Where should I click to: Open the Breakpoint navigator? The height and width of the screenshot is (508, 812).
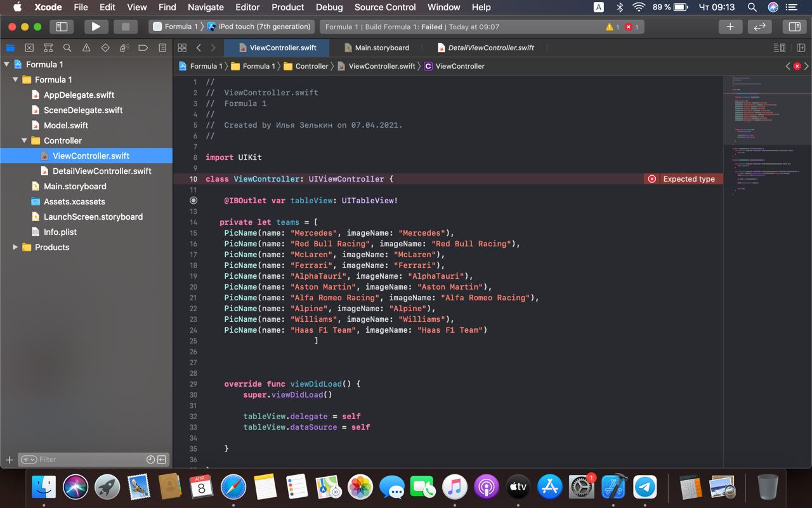[x=143, y=48]
